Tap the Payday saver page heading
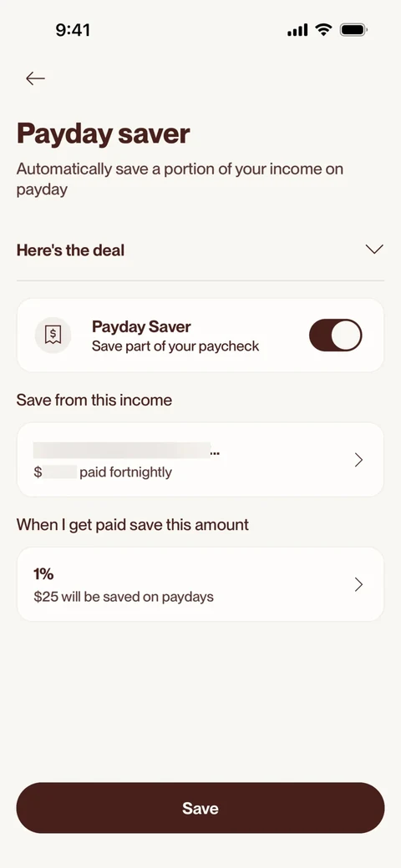 103,134
